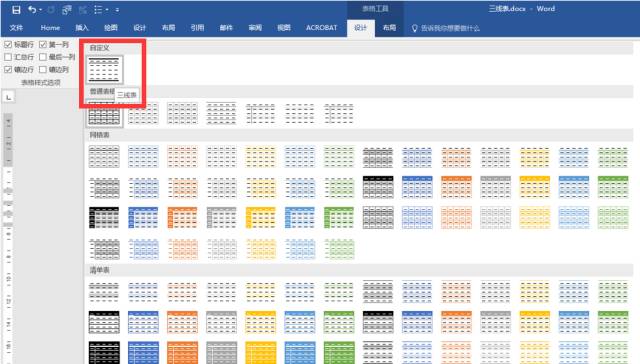Open the bullet list dropdown arrow in title bar

107,9
